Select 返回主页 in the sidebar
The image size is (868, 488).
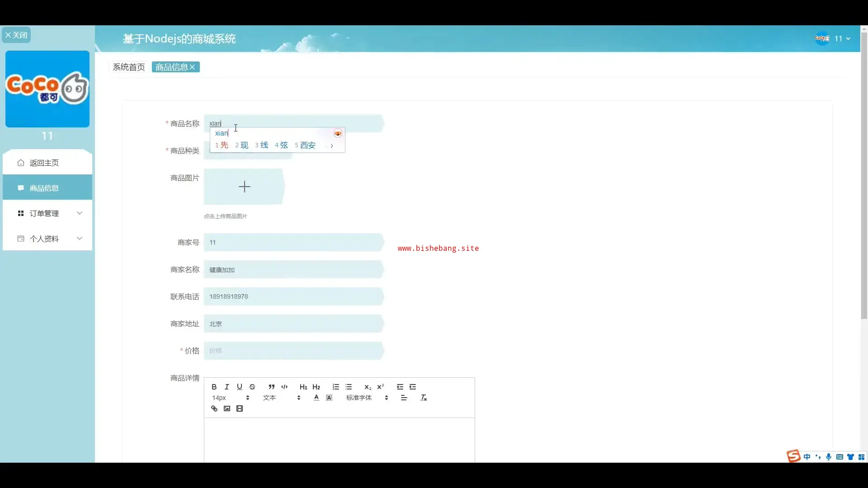coord(44,163)
